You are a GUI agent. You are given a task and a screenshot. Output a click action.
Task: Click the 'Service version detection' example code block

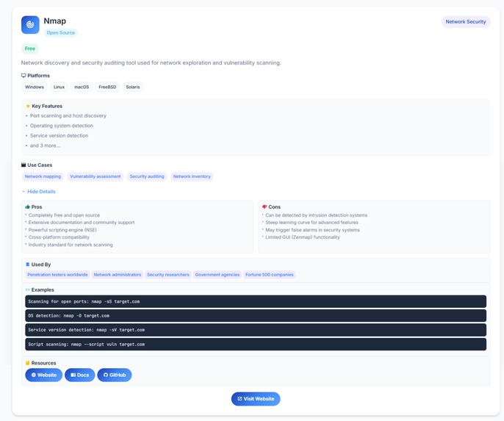[x=256, y=330]
